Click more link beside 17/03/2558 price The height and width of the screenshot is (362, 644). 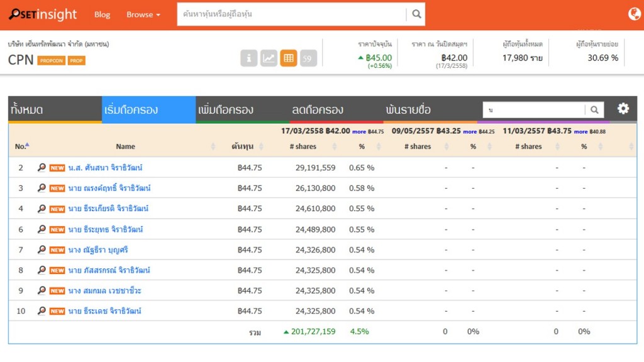(x=359, y=132)
